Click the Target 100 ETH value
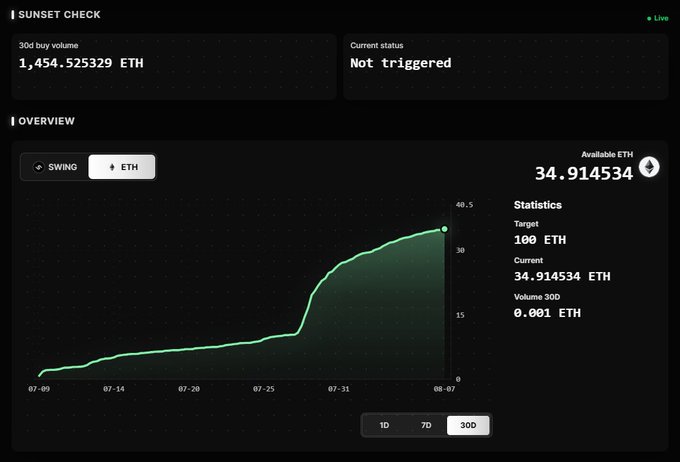 540,240
